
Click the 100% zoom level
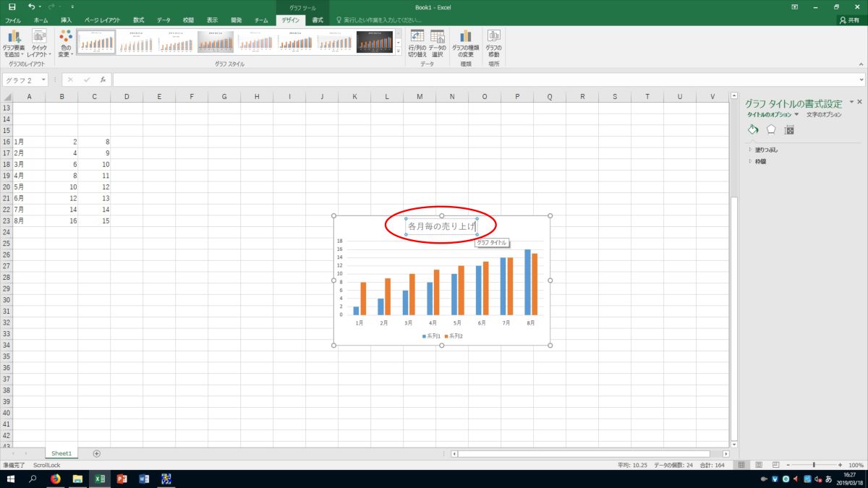click(x=856, y=465)
